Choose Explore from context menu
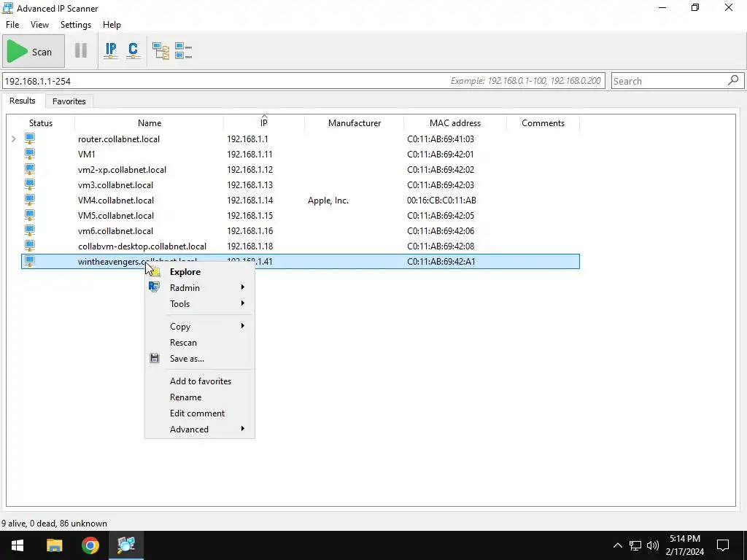 click(x=200, y=271)
